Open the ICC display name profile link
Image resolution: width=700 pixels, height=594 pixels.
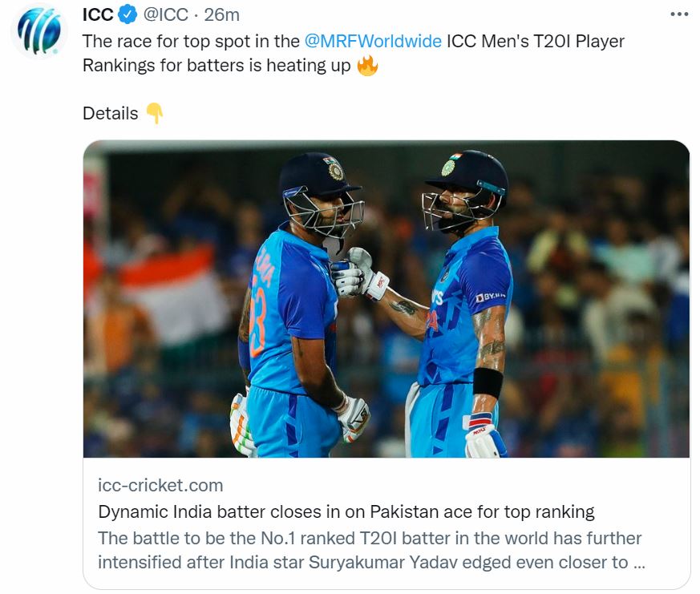click(98, 15)
